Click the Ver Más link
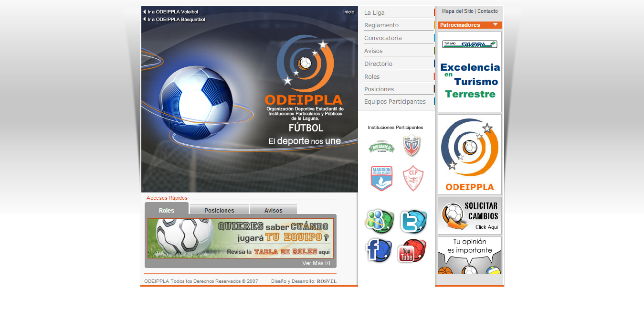The image size is (644, 322). (313, 263)
